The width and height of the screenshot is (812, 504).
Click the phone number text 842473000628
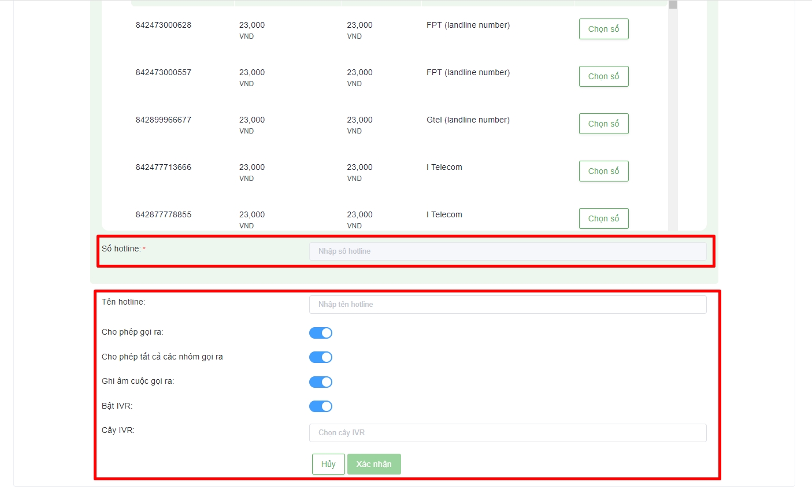click(164, 25)
